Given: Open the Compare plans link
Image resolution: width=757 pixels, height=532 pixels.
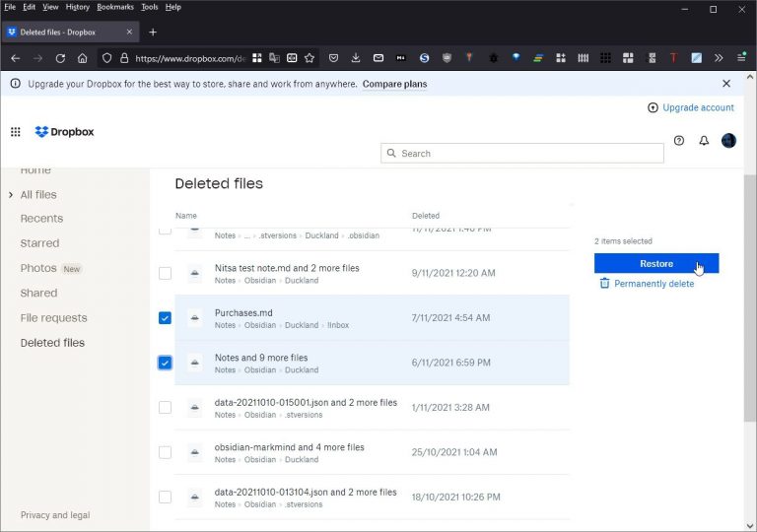Looking at the screenshot, I should (x=394, y=84).
